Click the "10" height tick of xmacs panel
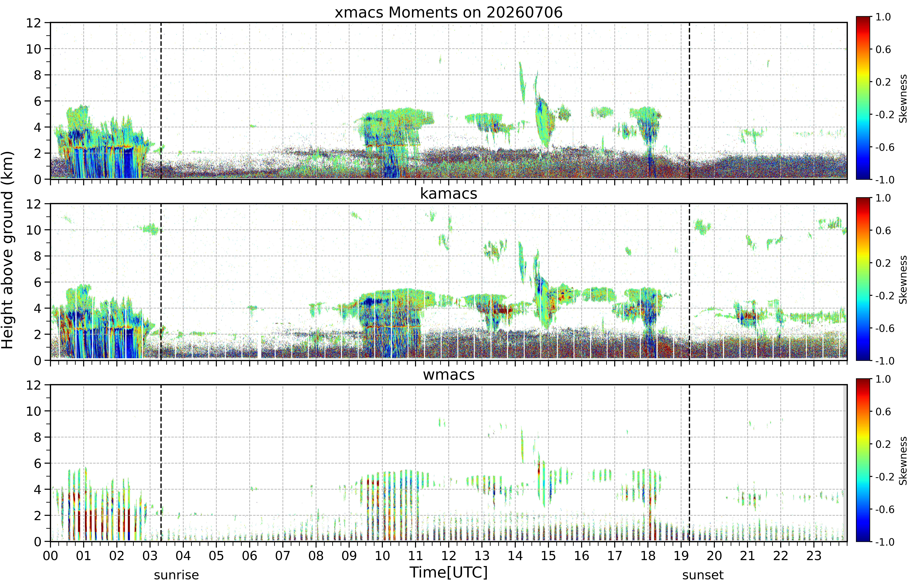 pos(34,49)
